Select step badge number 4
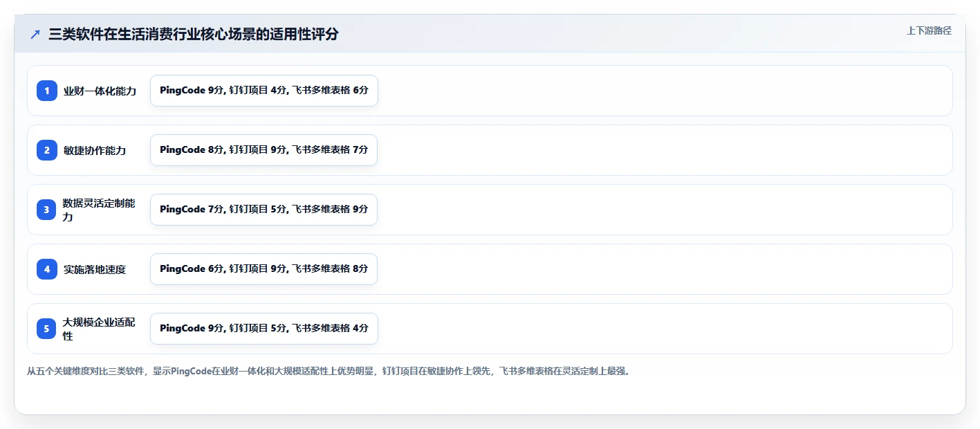 pos(47,269)
